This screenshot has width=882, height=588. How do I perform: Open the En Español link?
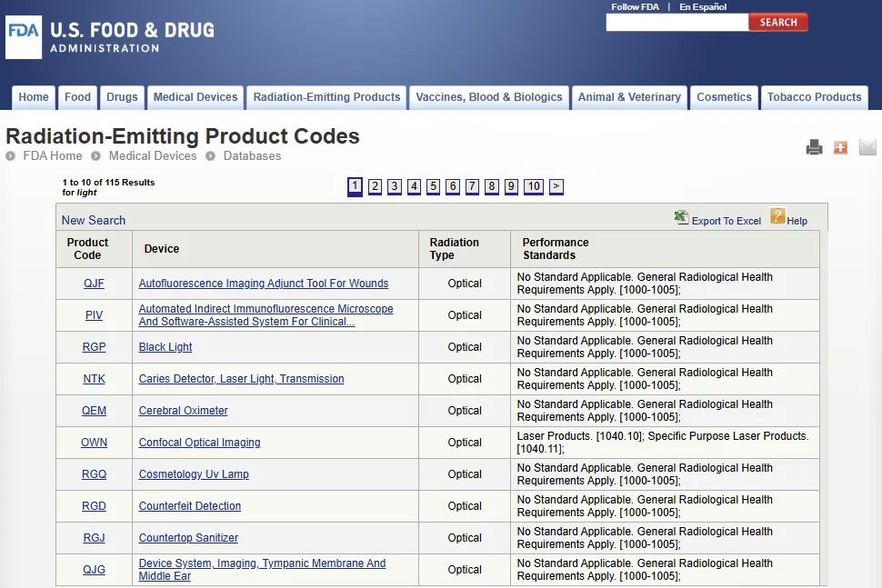[x=703, y=7]
